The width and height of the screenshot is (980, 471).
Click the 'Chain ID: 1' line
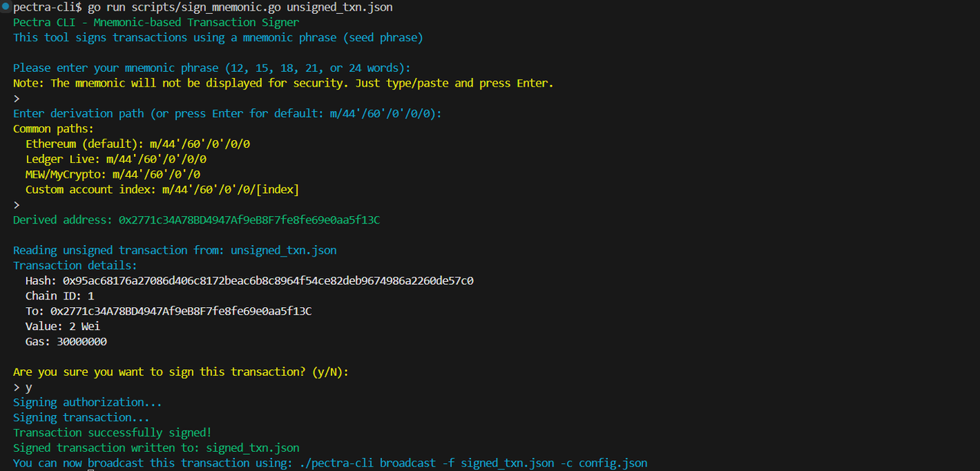pos(60,296)
